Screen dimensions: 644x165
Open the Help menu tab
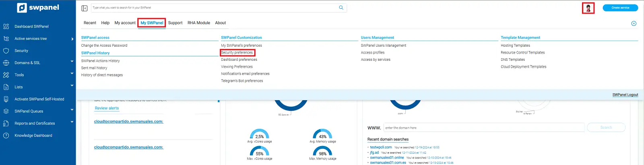pyautogui.click(x=105, y=23)
